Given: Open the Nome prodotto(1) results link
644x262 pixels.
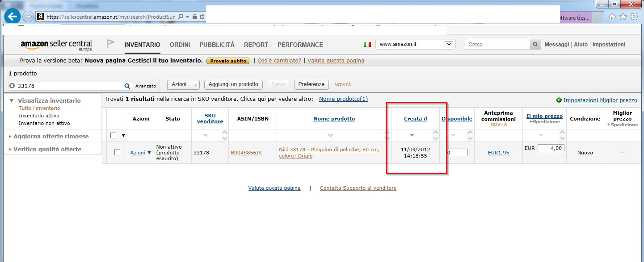Looking at the screenshot, I should click(x=343, y=99).
